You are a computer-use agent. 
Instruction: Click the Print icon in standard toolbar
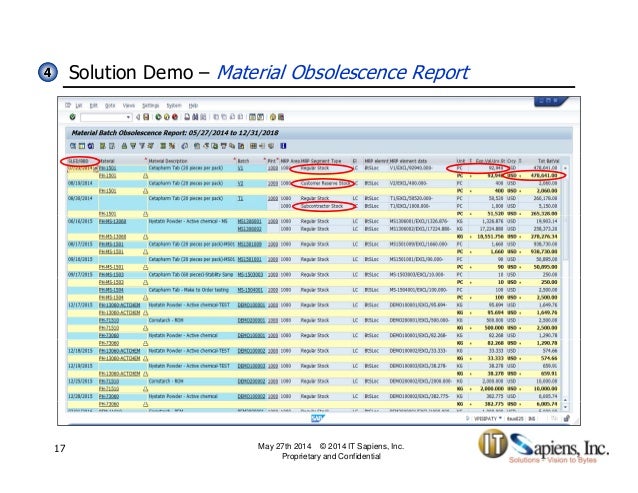tap(187, 117)
